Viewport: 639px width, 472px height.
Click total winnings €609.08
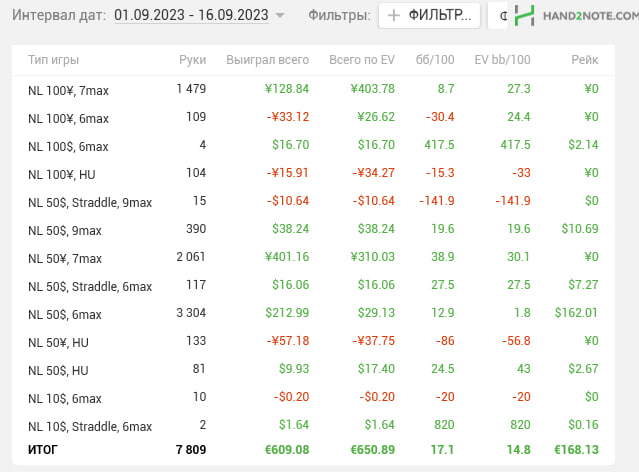click(287, 450)
